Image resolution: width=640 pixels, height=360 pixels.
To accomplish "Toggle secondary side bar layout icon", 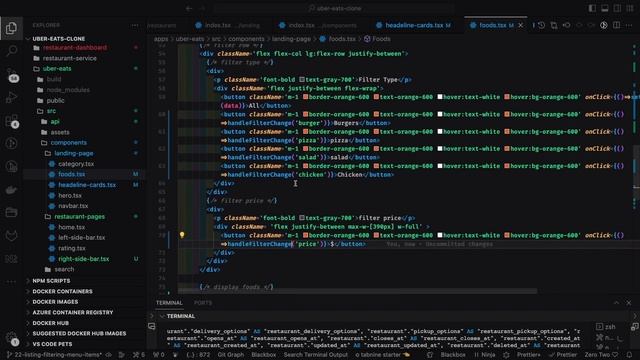I will click(617, 8).
